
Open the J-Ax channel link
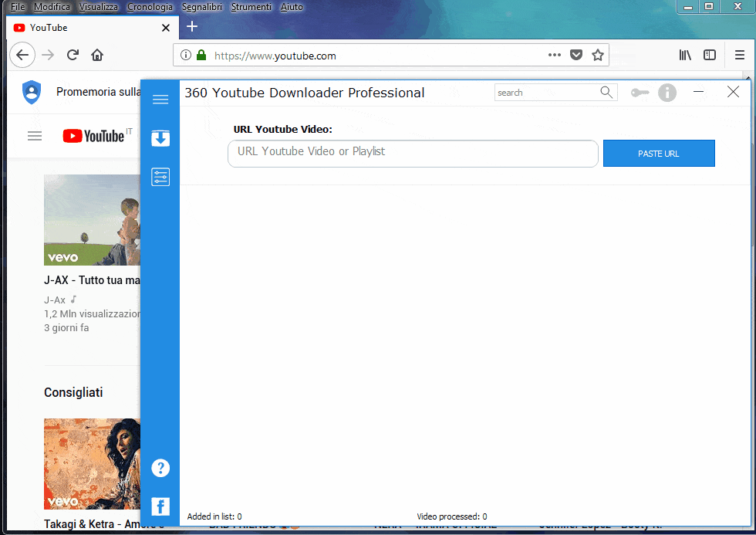pos(55,300)
